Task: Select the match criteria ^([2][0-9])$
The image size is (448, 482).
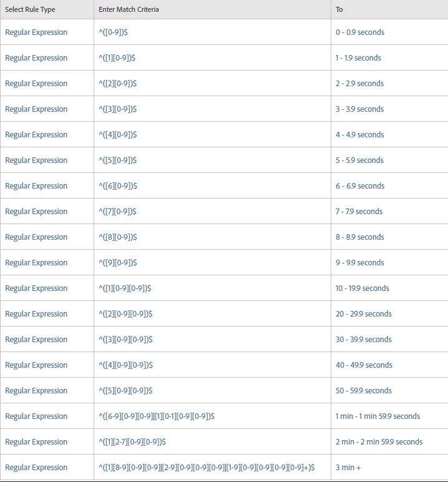Action: click(118, 83)
